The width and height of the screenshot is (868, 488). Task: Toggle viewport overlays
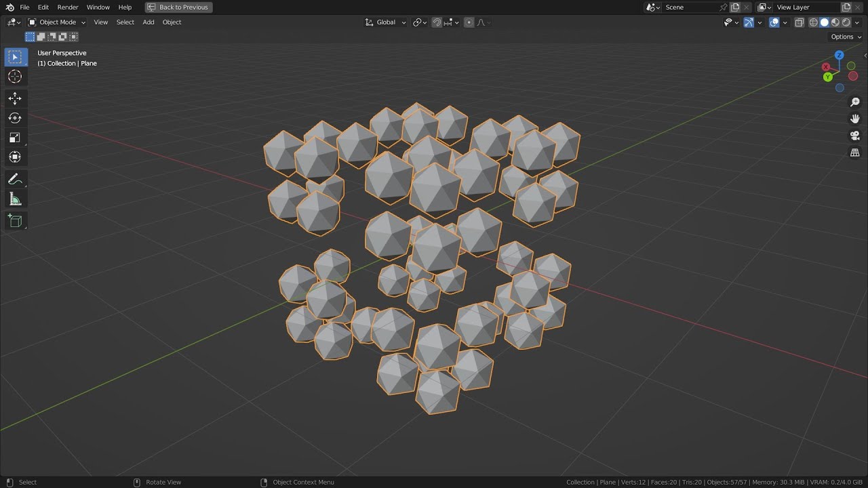tap(774, 22)
